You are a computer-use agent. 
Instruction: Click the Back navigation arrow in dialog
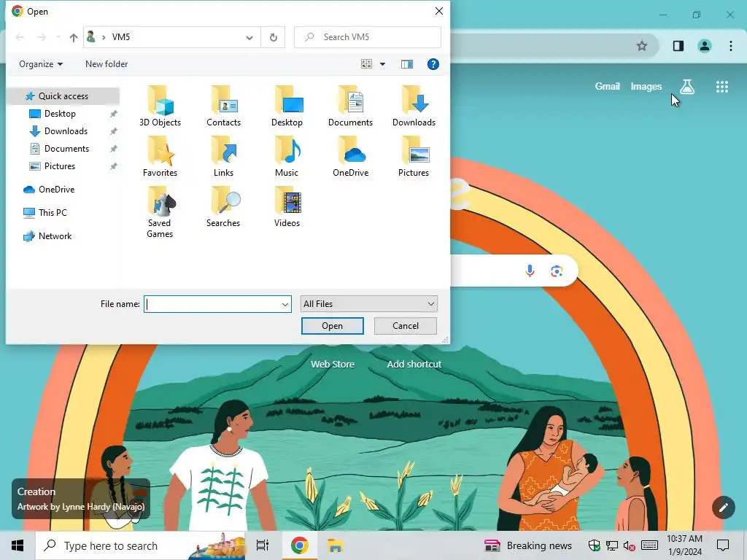pyautogui.click(x=20, y=37)
